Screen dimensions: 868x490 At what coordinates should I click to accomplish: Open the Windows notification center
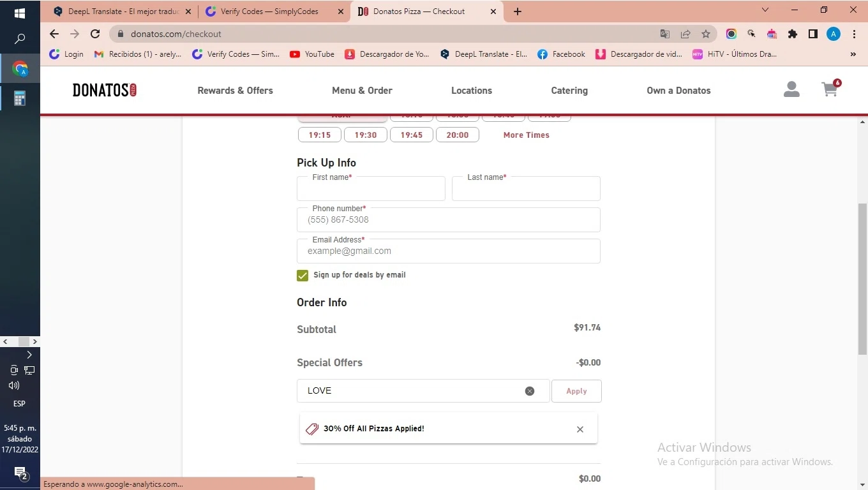pos(20,473)
